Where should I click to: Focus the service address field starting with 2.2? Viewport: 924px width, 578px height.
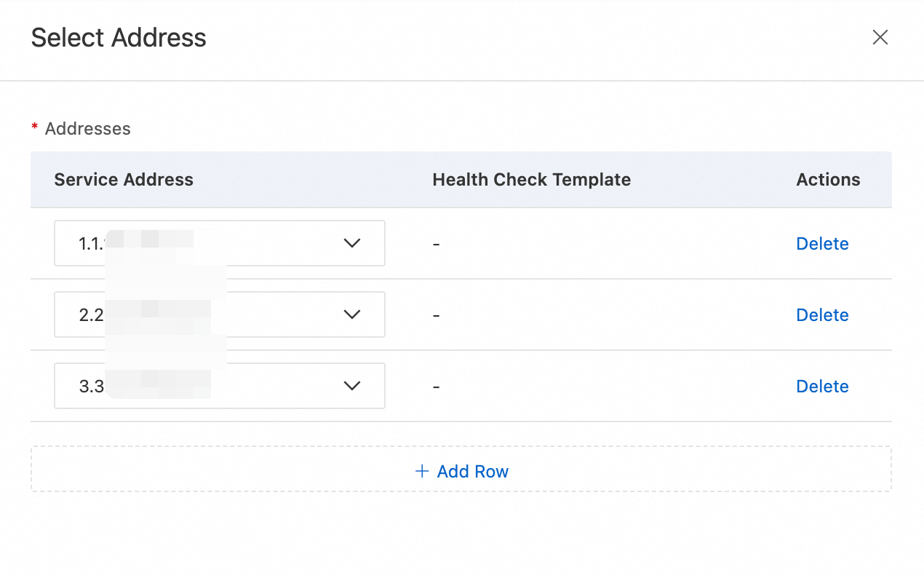coord(204,314)
